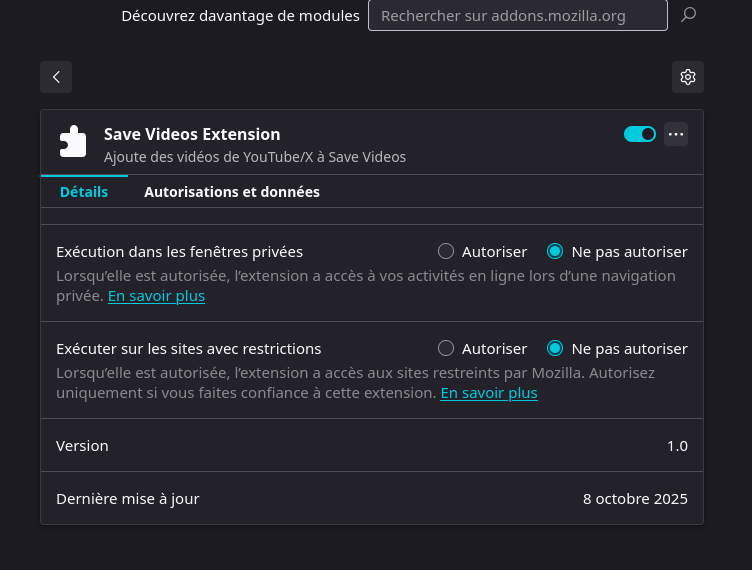Click the extension description about YouTube/X
Image resolution: width=752 pixels, height=570 pixels.
[x=255, y=157]
